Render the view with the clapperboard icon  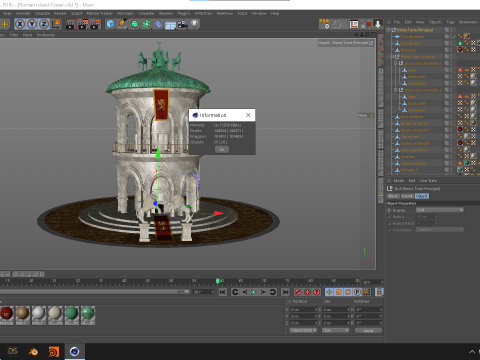[x=70, y=24]
